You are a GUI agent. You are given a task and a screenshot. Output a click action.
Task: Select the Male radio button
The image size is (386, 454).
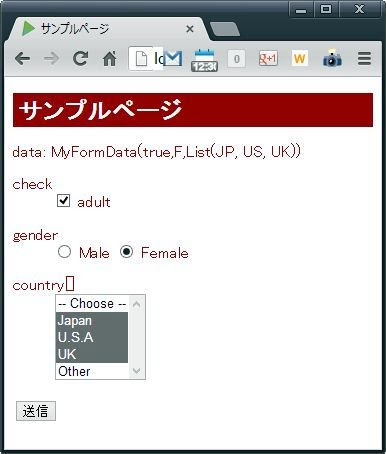(x=64, y=252)
